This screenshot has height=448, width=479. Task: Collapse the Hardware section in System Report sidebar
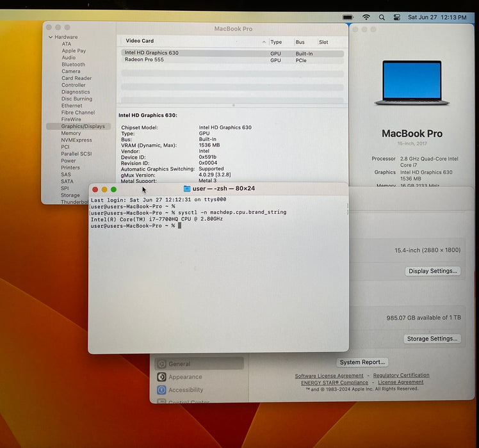coord(51,37)
